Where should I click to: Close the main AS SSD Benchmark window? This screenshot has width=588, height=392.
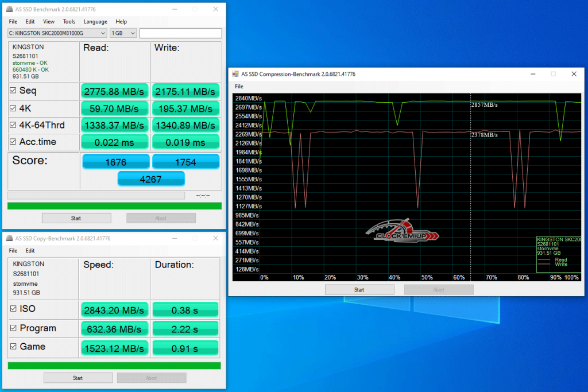[x=215, y=10]
